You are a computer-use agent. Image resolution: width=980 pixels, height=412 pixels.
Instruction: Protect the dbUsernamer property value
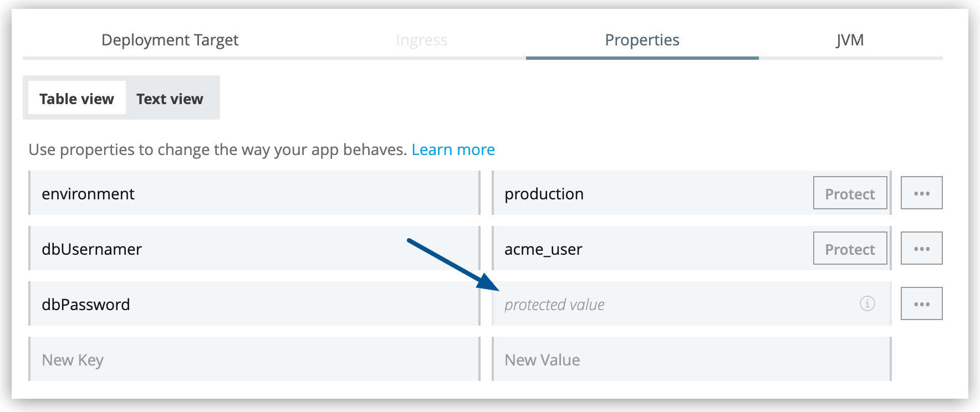(849, 249)
